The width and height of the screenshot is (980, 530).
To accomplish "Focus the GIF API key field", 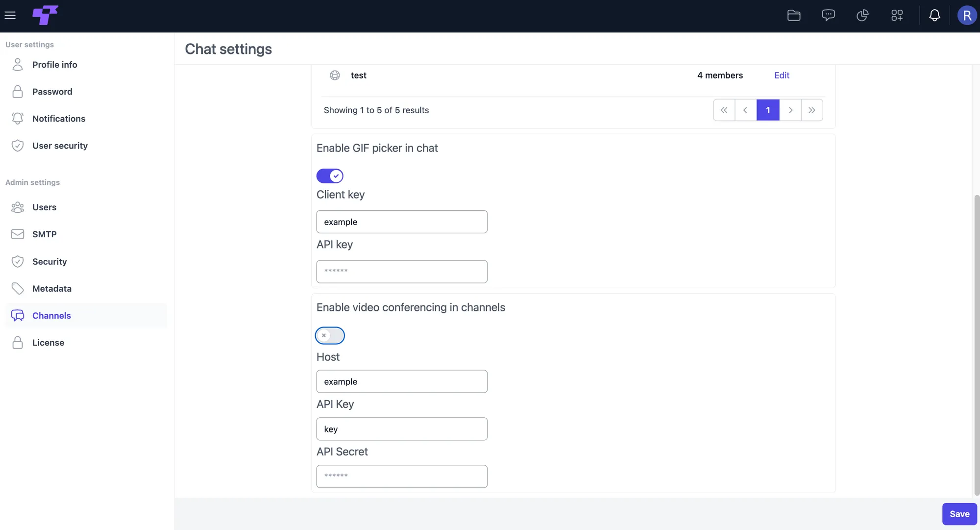I will 402,272.
